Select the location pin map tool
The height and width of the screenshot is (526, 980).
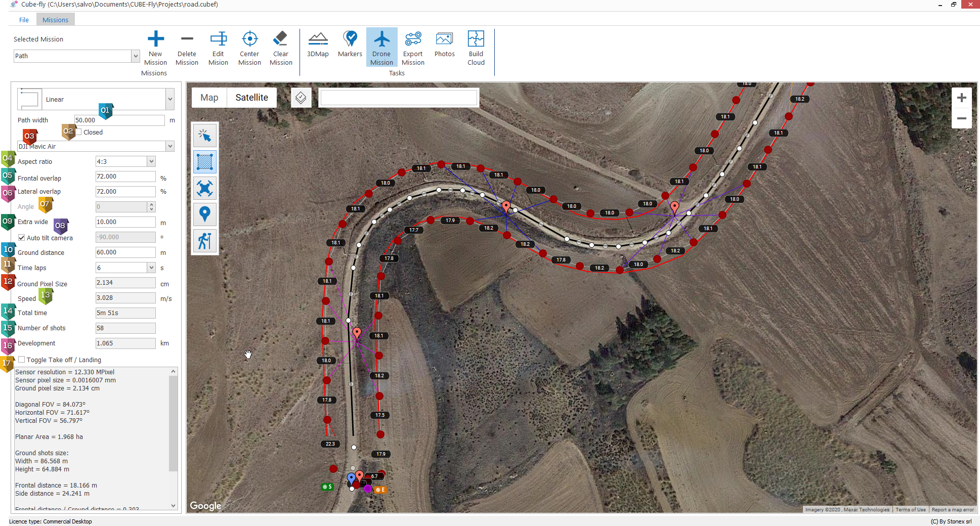[x=204, y=214]
